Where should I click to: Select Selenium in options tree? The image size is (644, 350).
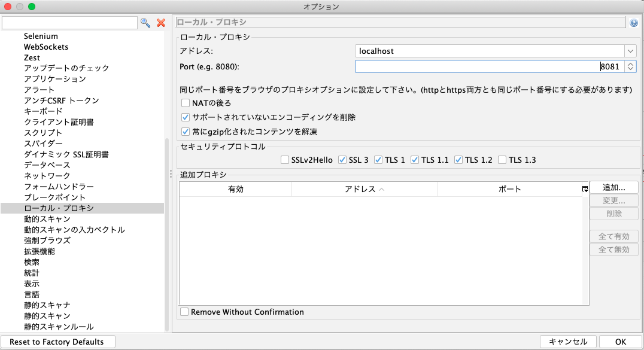41,36
